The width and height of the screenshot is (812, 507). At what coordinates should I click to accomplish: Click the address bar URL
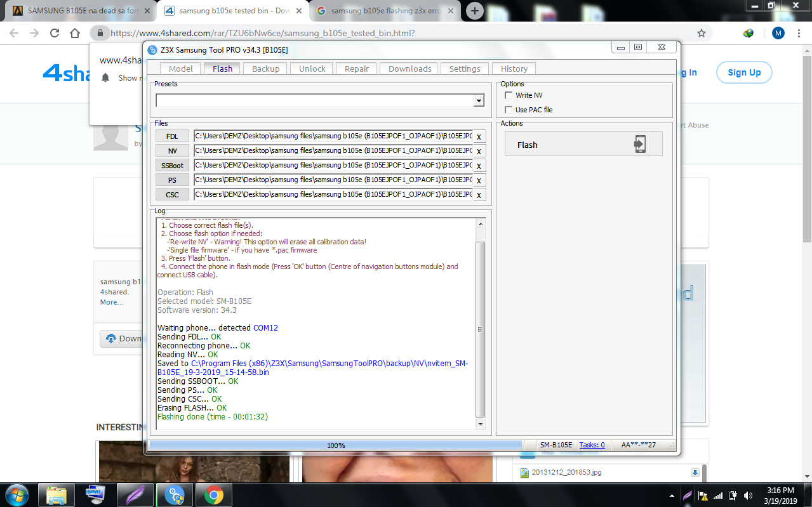(x=263, y=33)
